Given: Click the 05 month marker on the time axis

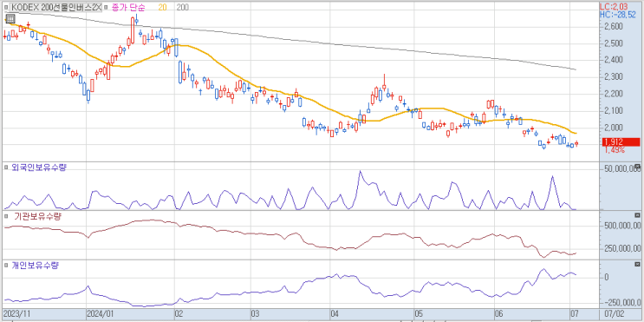Looking at the screenshot, I should (x=420, y=313).
